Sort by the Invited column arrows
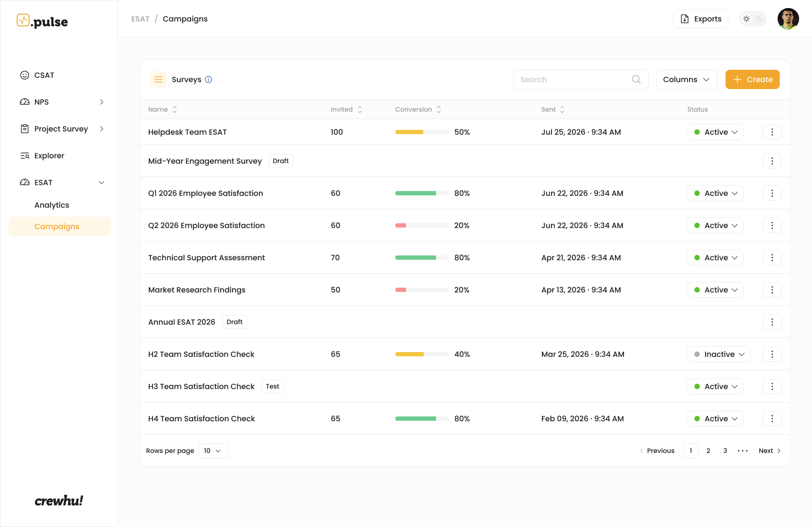The width and height of the screenshot is (812, 527). click(x=360, y=109)
